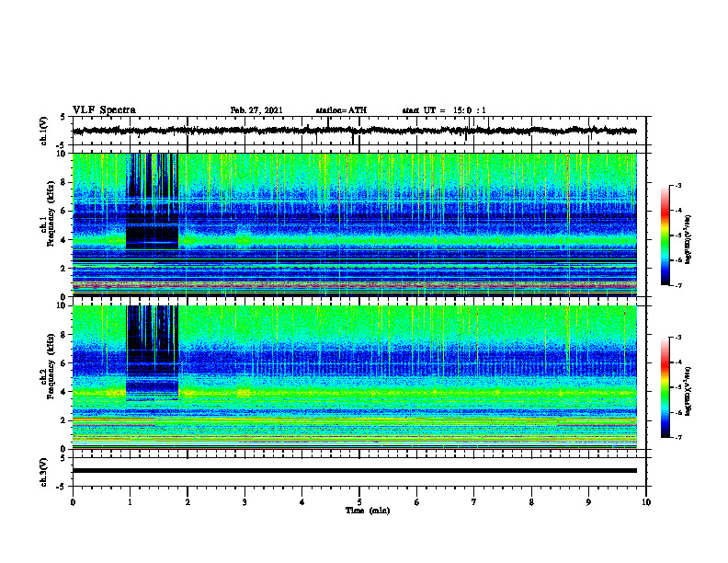This screenshot has width=728, height=563.
Task: Click the "VLF Spectra" title text
Action: (104, 110)
